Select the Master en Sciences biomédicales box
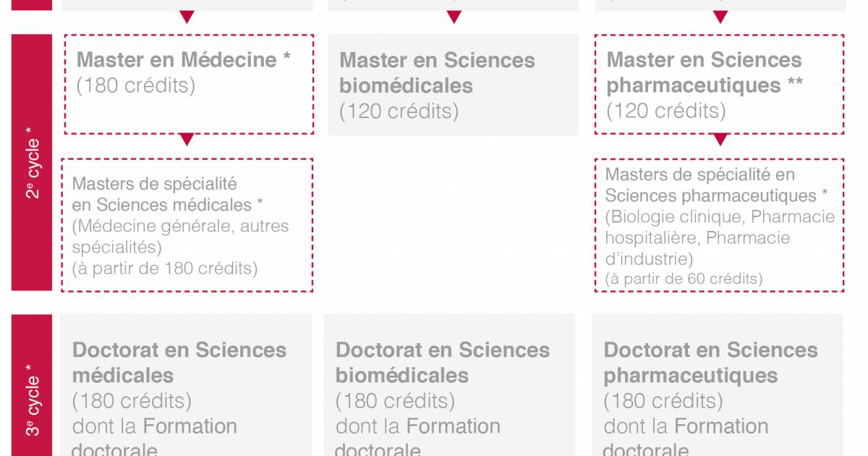Screen dimensions: 868x456 [454, 84]
